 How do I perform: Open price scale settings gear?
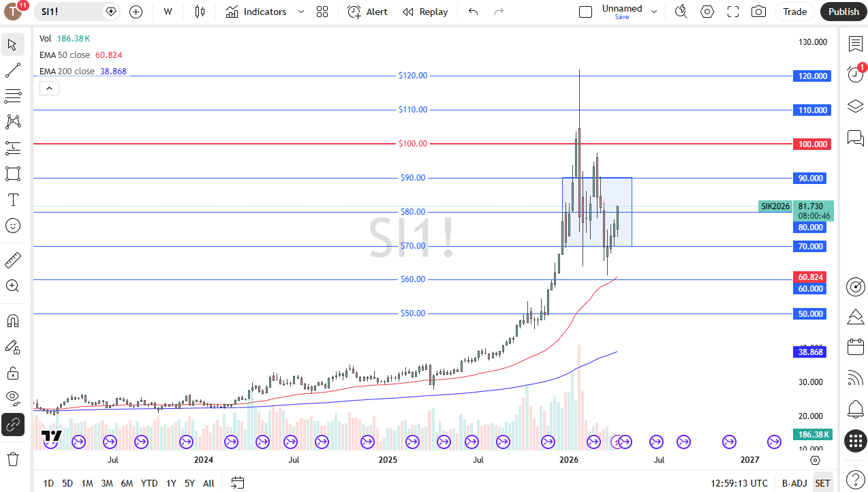click(815, 460)
